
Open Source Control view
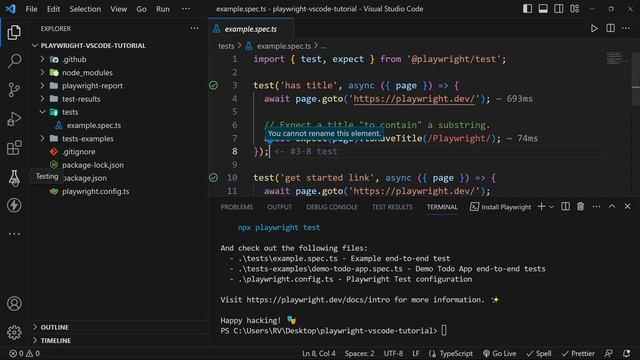(x=14, y=90)
